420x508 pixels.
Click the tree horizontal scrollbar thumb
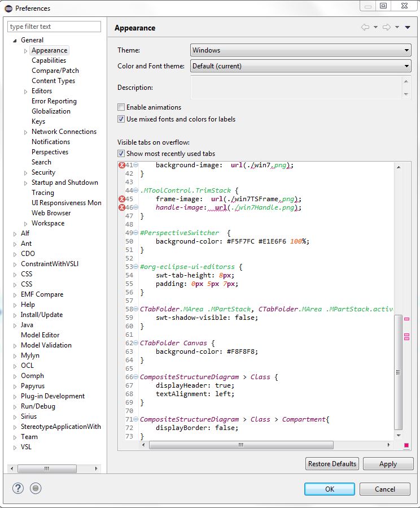[47, 468]
